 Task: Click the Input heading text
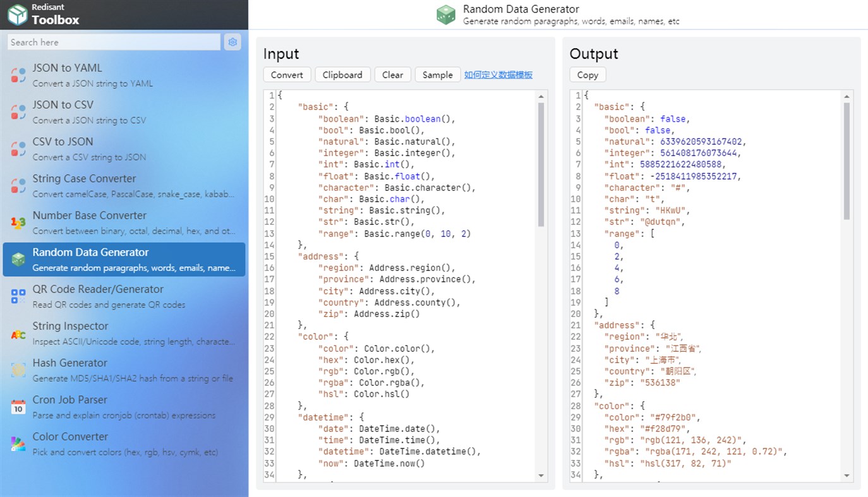(x=281, y=54)
